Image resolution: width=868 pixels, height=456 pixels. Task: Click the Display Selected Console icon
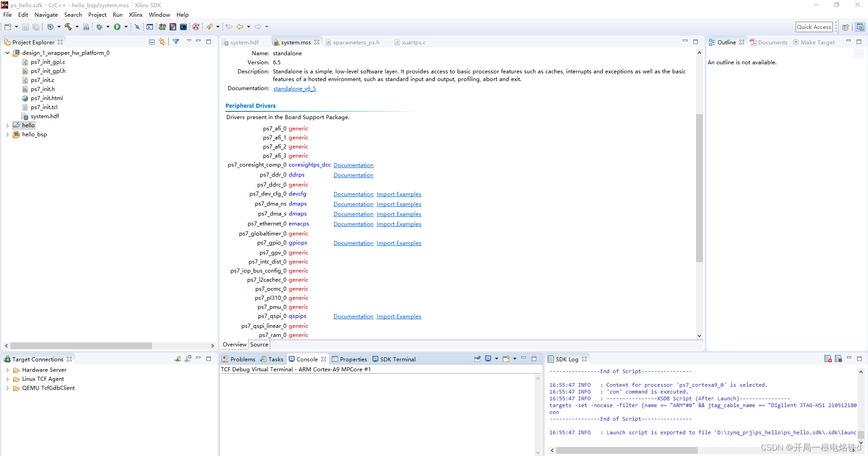488,359
